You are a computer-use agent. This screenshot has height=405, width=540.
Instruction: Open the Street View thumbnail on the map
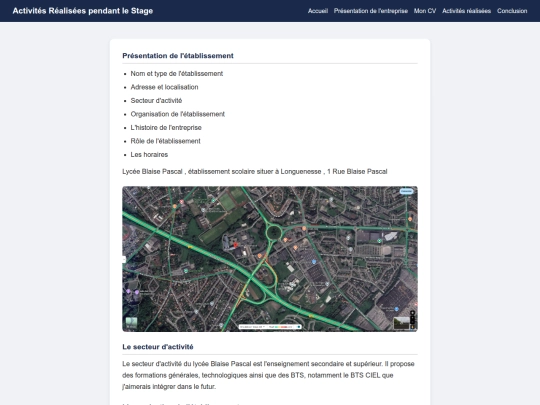click(401, 323)
